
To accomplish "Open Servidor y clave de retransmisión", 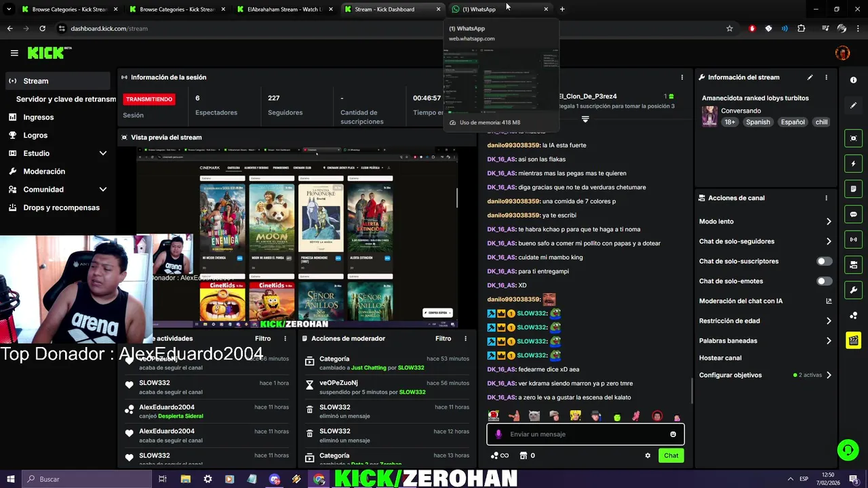I will (x=66, y=99).
